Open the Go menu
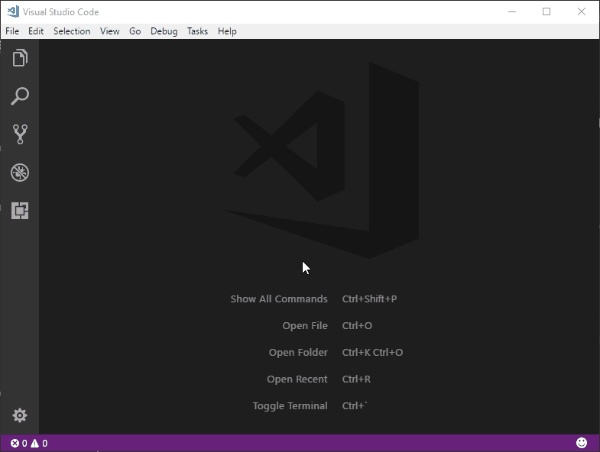The image size is (600, 452). (x=135, y=31)
